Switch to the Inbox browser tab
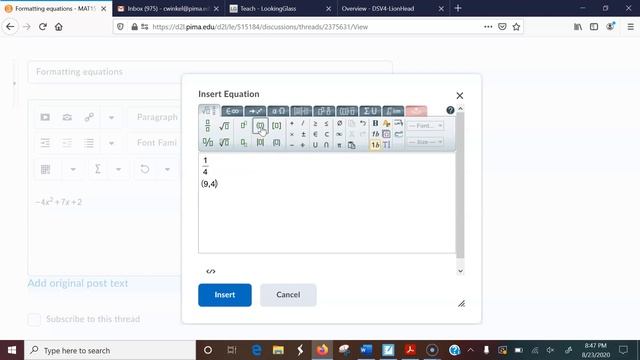The height and width of the screenshot is (360, 640). (x=168, y=8)
